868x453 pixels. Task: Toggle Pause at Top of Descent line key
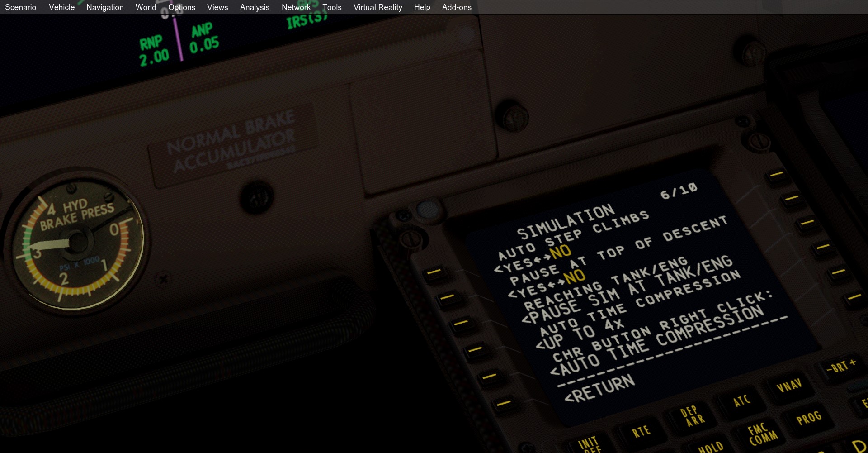click(x=447, y=297)
